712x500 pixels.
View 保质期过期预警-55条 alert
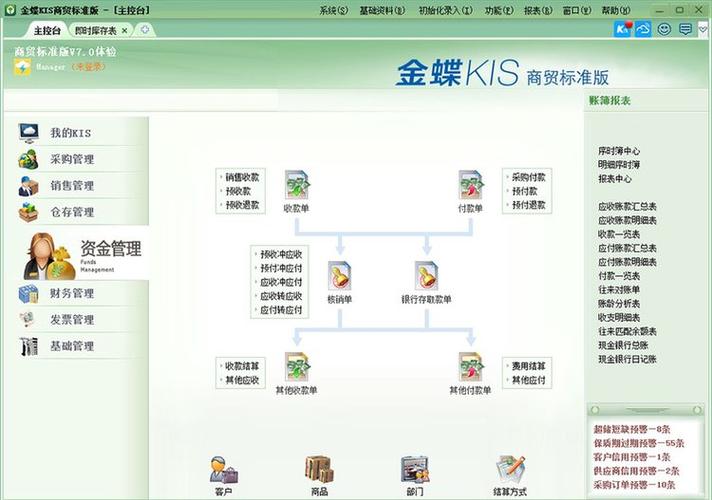639,443
